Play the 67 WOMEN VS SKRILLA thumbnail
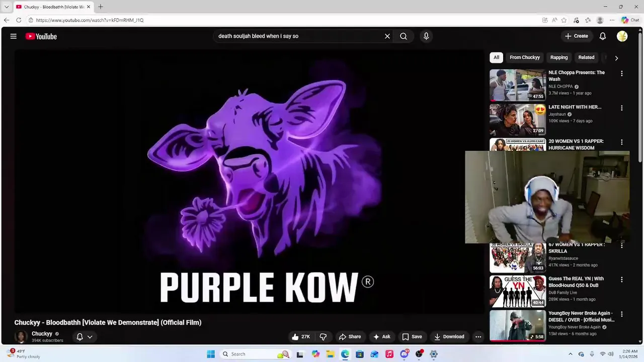644x362 pixels. coord(518,257)
